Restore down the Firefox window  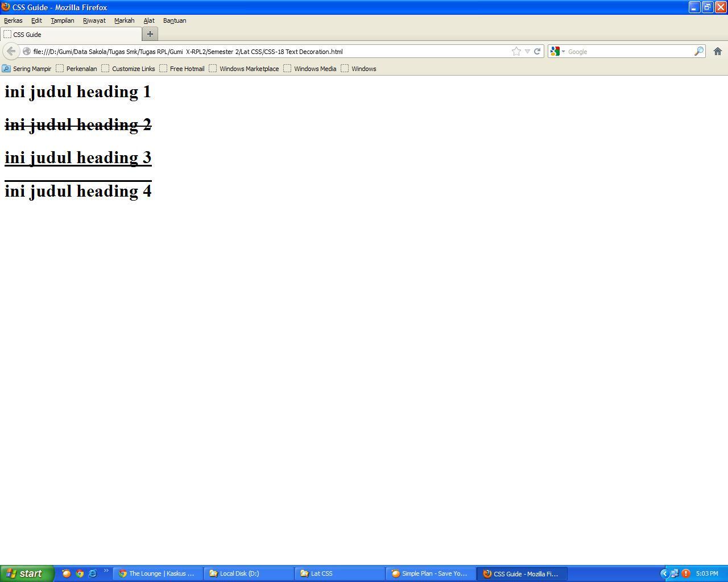708,7
